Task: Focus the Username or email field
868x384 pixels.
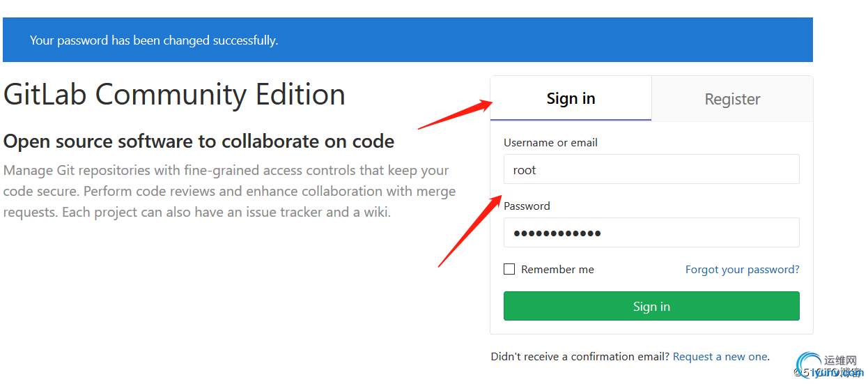Action: (651, 169)
